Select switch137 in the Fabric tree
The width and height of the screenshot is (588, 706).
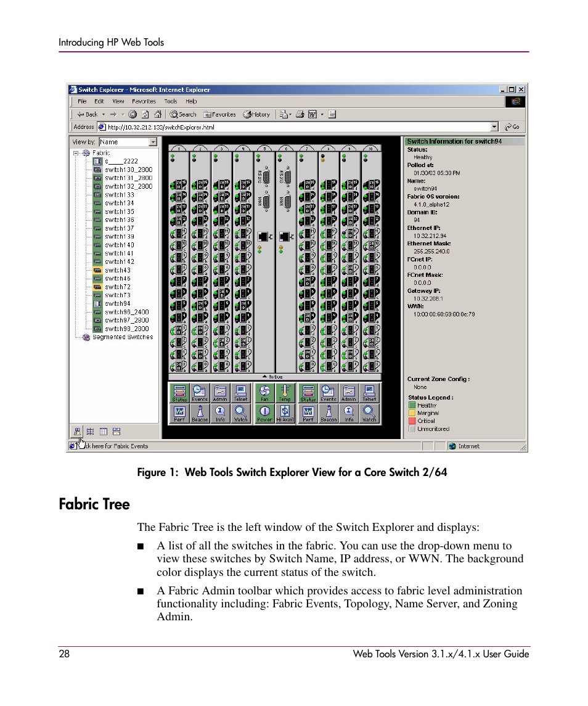[120, 228]
